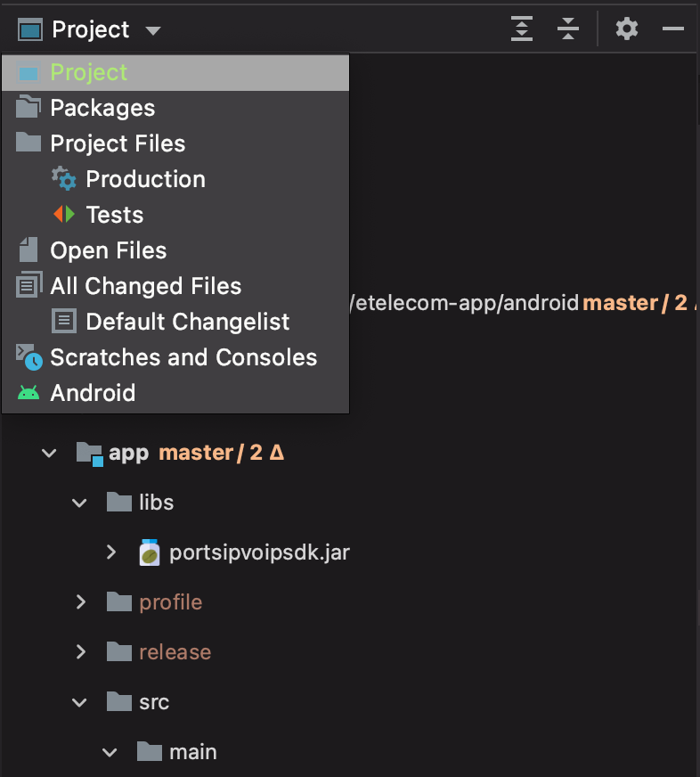Image resolution: width=700 pixels, height=777 pixels.
Task: Expand the release folder
Action: tap(80, 652)
